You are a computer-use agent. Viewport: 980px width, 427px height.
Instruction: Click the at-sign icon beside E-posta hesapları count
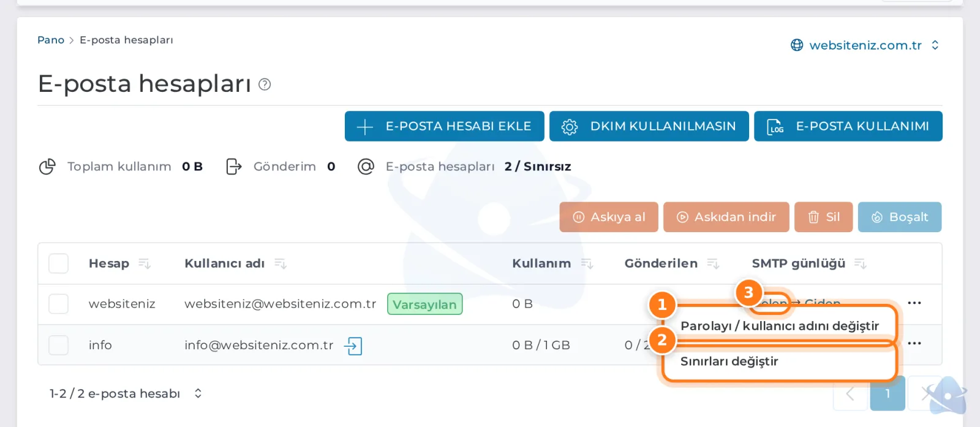coord(366,167)
